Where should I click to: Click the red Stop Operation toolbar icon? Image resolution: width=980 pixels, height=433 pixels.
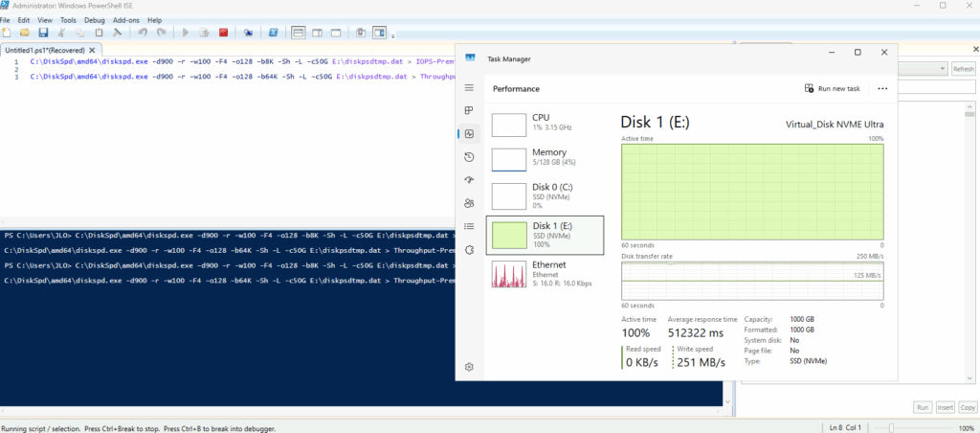(x=223, y=33)
